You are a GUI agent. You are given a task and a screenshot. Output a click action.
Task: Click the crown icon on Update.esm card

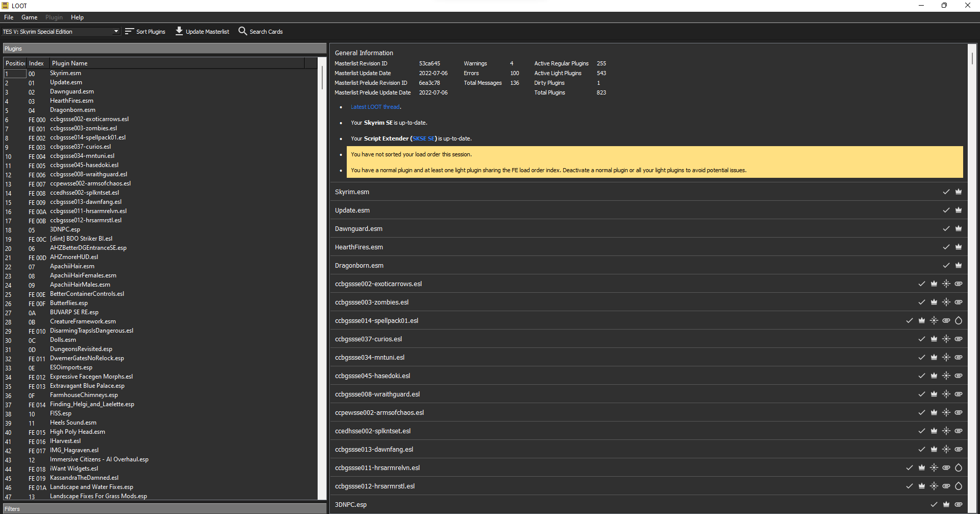pyautogui.click(x=959, y=210)
